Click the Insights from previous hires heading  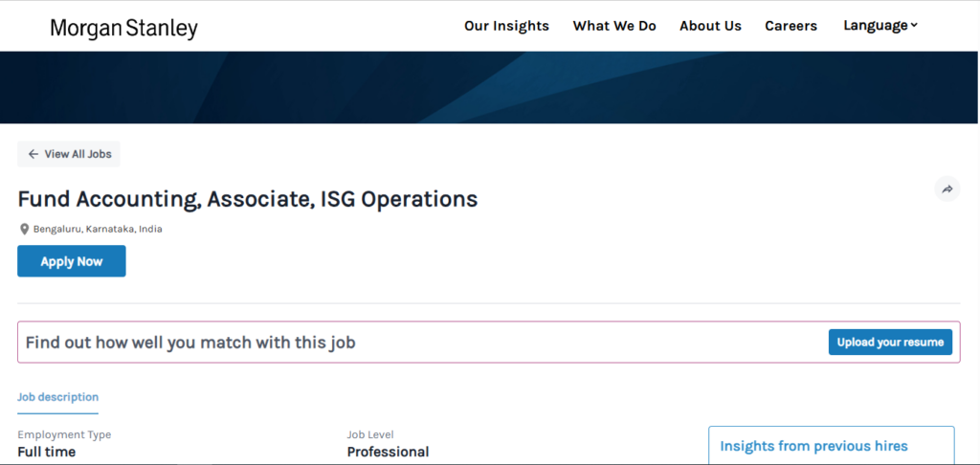813,446
